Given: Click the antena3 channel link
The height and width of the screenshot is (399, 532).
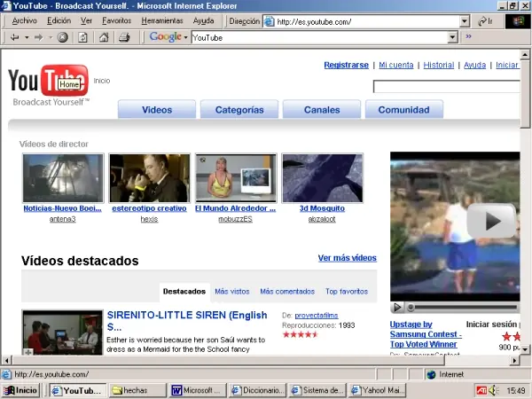Looking at the screenshot, I should coord(62,219).
